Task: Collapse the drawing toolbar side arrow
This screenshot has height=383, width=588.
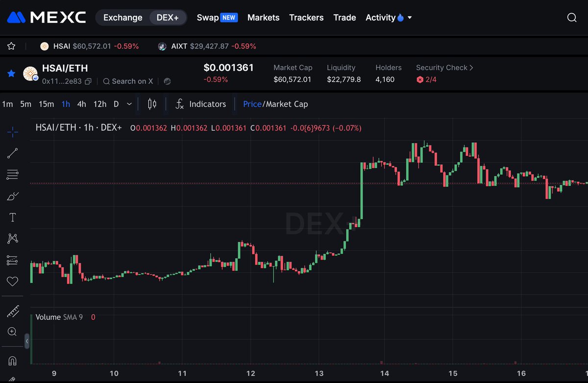Action: [x=27, y=341]
